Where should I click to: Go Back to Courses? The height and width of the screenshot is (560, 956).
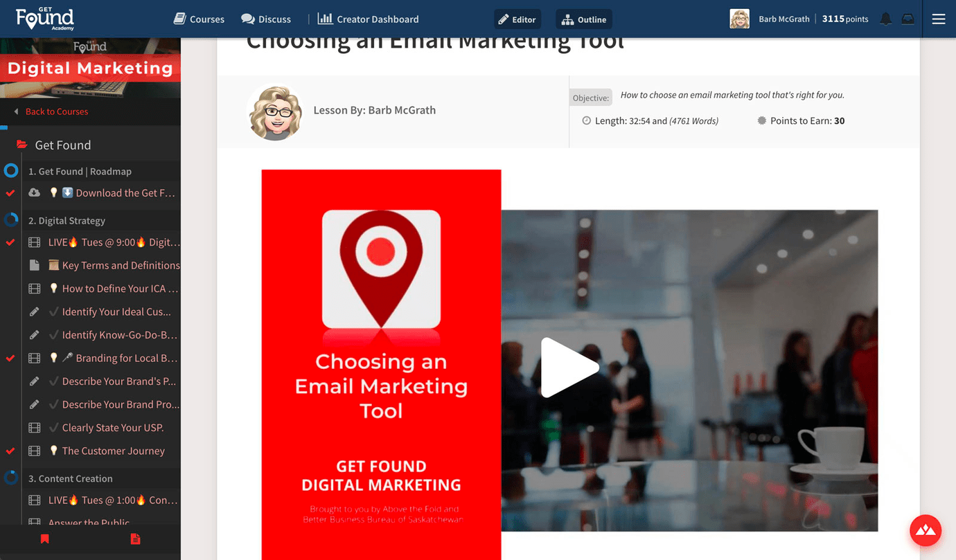click(x=57, y=111)
